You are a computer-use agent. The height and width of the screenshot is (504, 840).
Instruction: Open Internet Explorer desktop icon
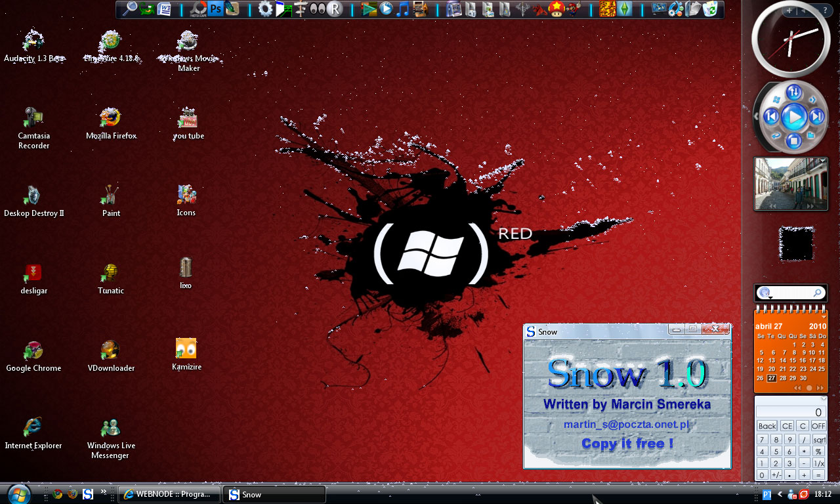point(34,434)
